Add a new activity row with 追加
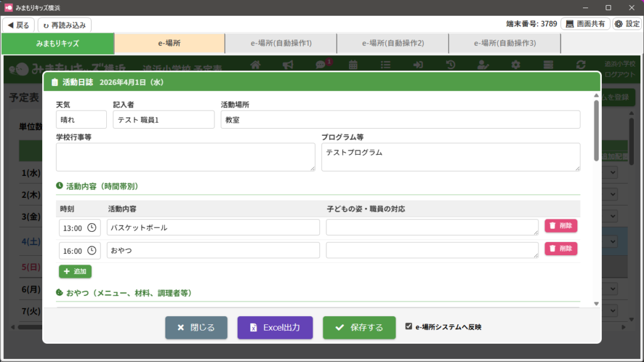 75,271
